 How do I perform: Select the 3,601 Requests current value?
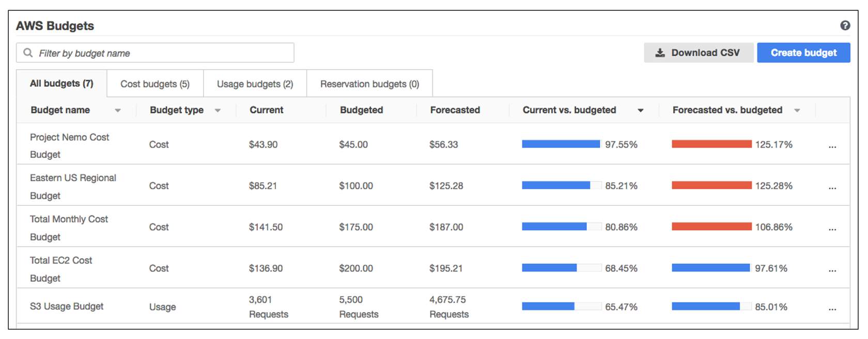coord(269,307)
